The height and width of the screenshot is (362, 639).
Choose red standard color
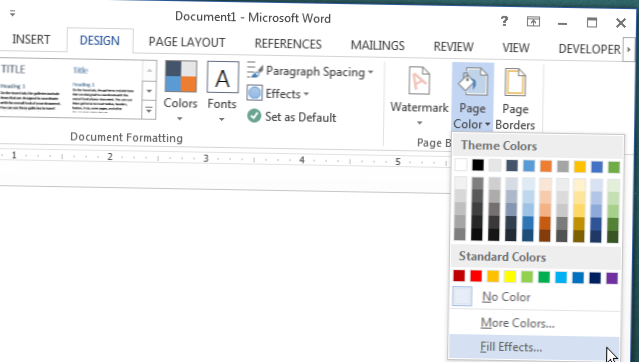coord(476,276)
